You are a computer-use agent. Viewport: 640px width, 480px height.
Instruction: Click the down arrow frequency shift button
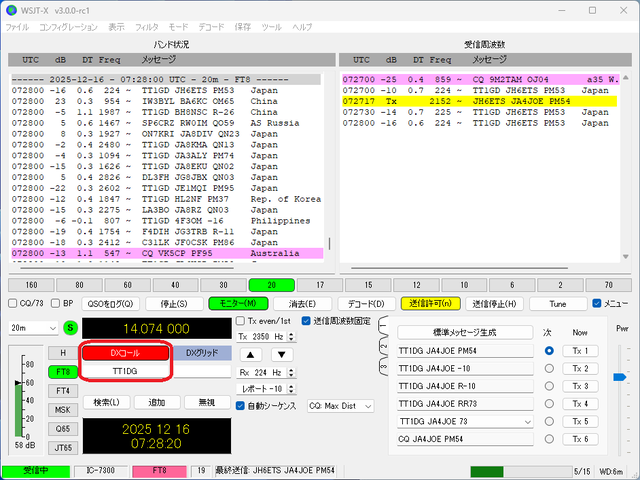(x=282, y=355)
